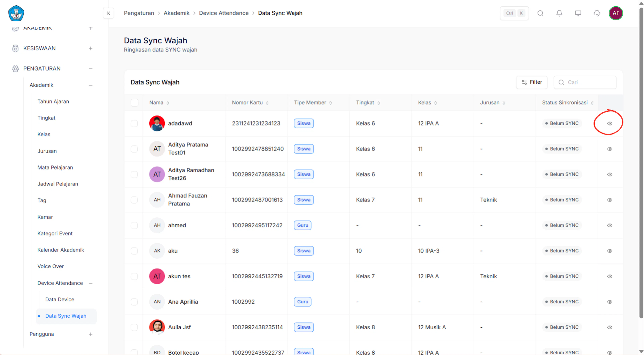Screen dimensions: 644x355
Task: Sort table by Status Sinkronisasi column
Action: click(592, 103)
